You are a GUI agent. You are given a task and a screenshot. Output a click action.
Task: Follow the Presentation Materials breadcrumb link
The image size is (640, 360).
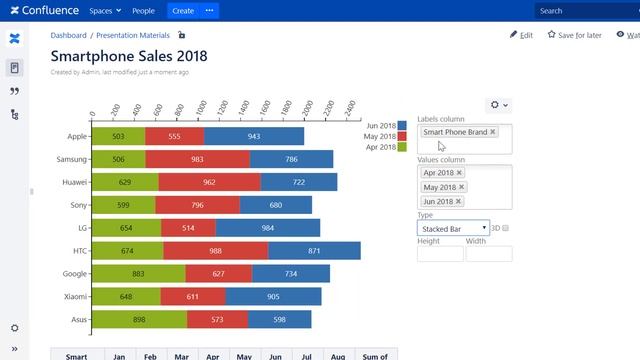(x=133, y=36)
